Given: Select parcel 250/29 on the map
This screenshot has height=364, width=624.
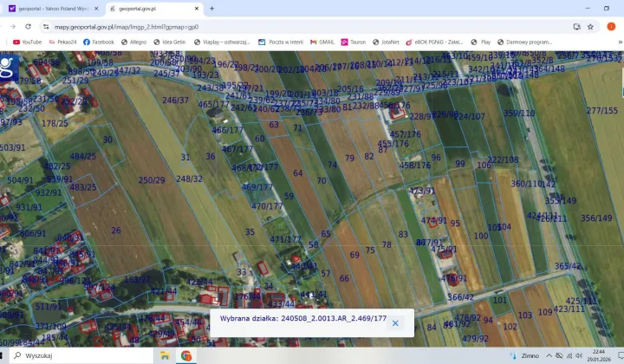Looking at the screenshot, I should point(152,180).
